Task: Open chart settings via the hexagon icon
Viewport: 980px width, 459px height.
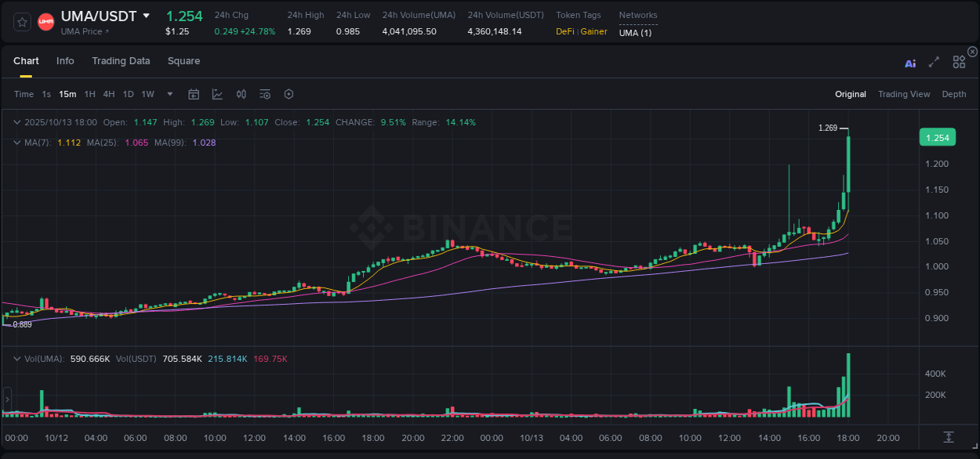Action: click(289, 93)
